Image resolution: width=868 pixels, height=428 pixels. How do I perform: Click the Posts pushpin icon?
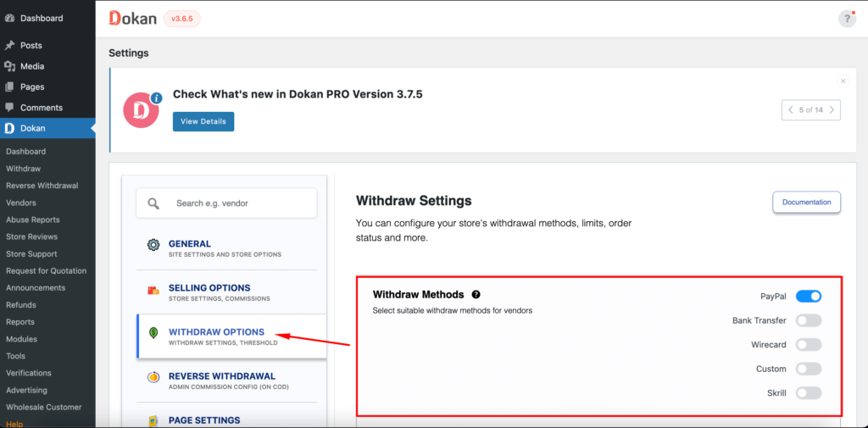(9, 46)
